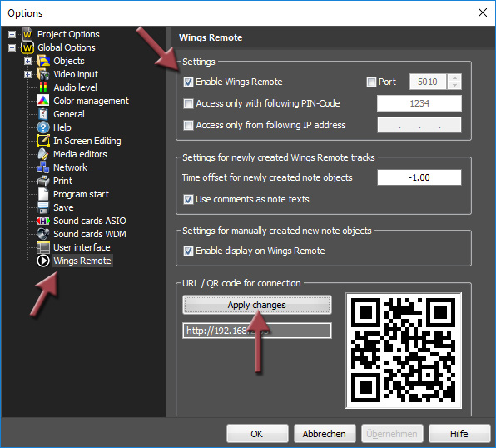Click the Sound cards WDM speaker icon
496x448 pixels.
tap(43, 234)
